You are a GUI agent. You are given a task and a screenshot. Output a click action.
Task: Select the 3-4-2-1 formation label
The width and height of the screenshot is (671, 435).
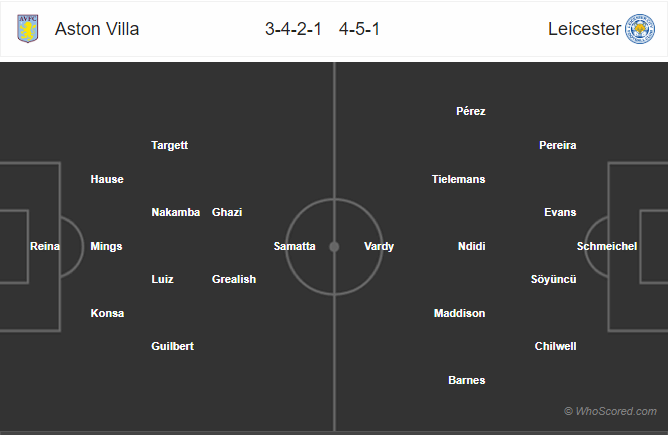tap(293, 29)
